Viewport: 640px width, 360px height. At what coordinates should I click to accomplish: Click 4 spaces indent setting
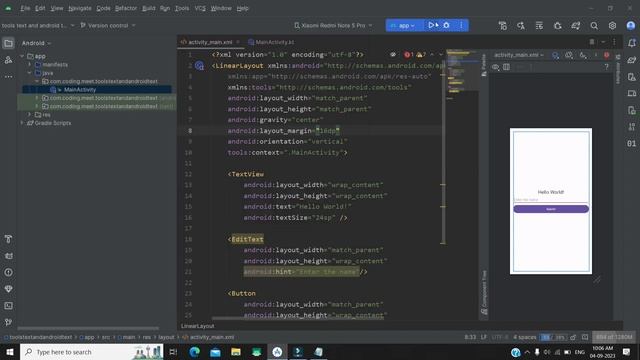(524, 337)
